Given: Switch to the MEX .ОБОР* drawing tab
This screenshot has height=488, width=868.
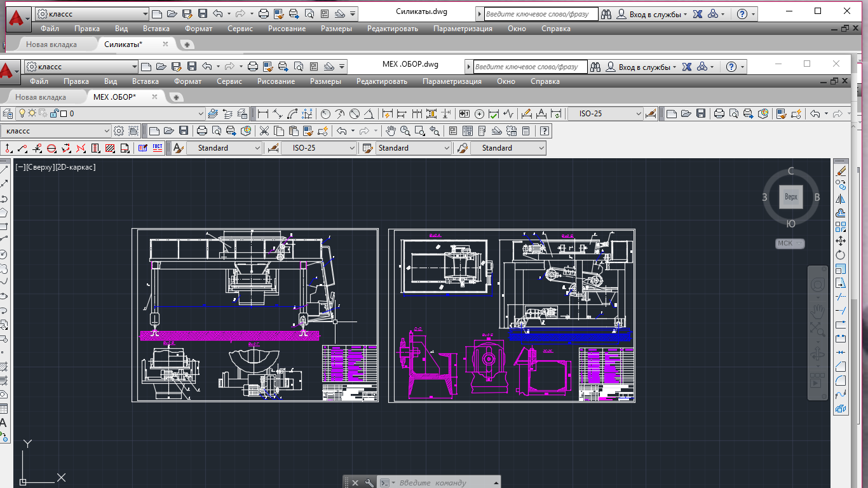Looking at the screenshot, I should pos(114,97).
